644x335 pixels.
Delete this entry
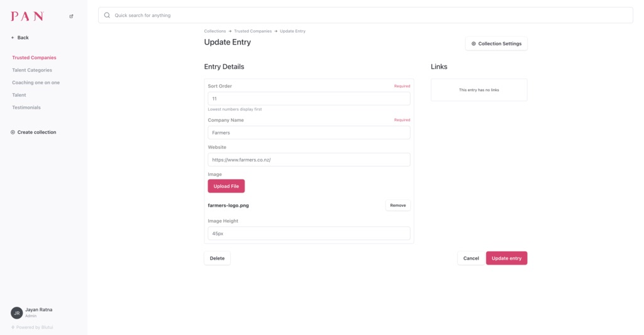pyautogui.click(x=217, y=258)
